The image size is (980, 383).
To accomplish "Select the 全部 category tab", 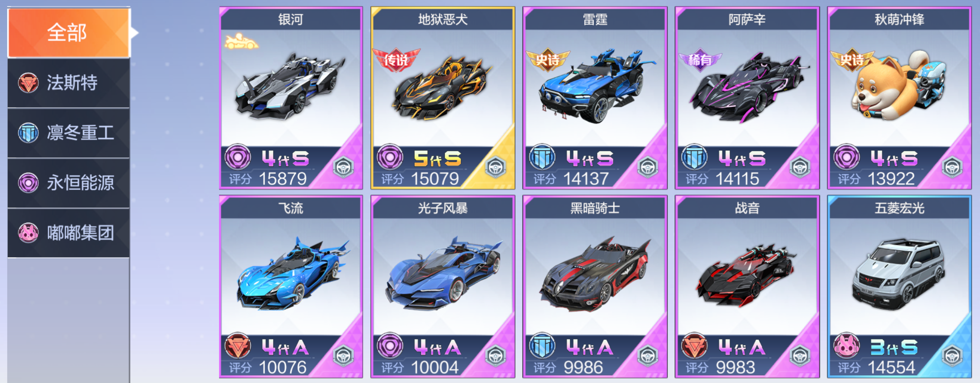I will point(69,33).
